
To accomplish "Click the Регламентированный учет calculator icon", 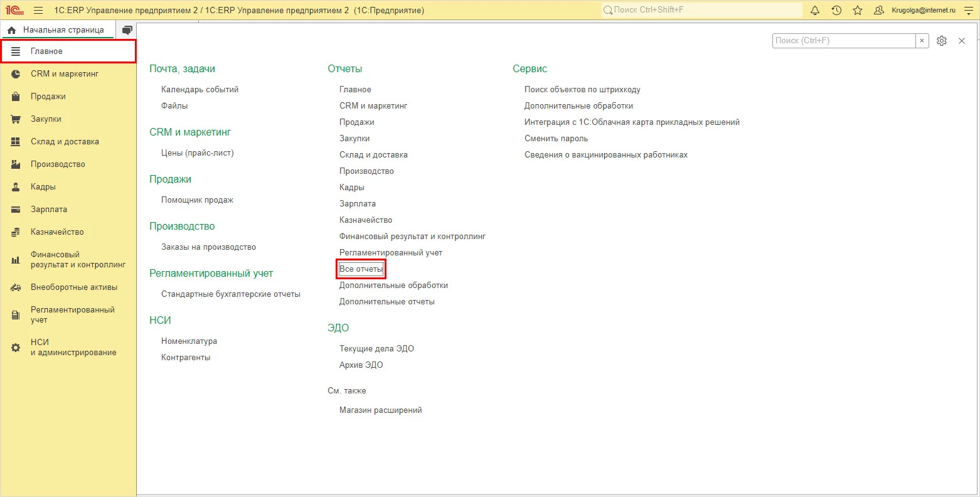I will 16,315.
